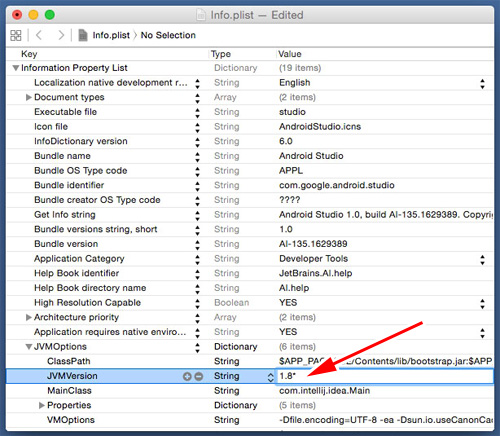500x436 pixels.
Task: Click the Info.plist file icon in the jump bar
Action: [83, 35]
